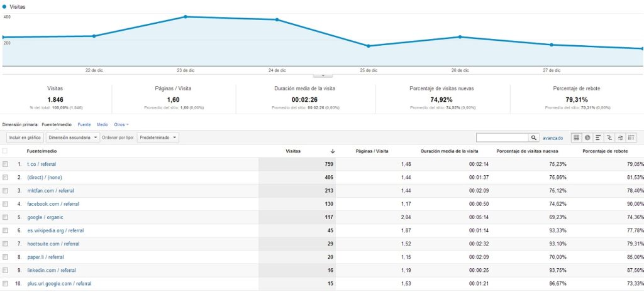Expand the Predeterminado sort type dropdown

(158, 138)
